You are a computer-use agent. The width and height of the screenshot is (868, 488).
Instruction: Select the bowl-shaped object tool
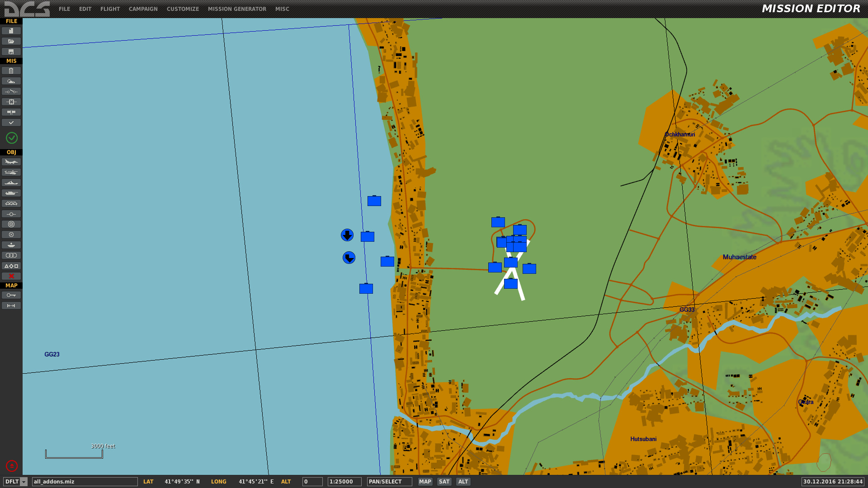11,245
